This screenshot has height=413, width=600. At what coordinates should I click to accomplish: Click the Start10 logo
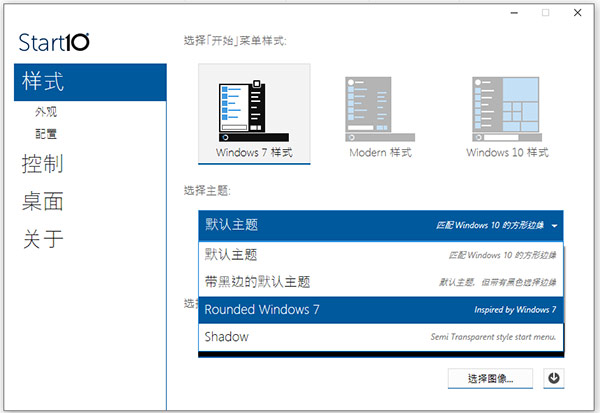pos(54,42)
